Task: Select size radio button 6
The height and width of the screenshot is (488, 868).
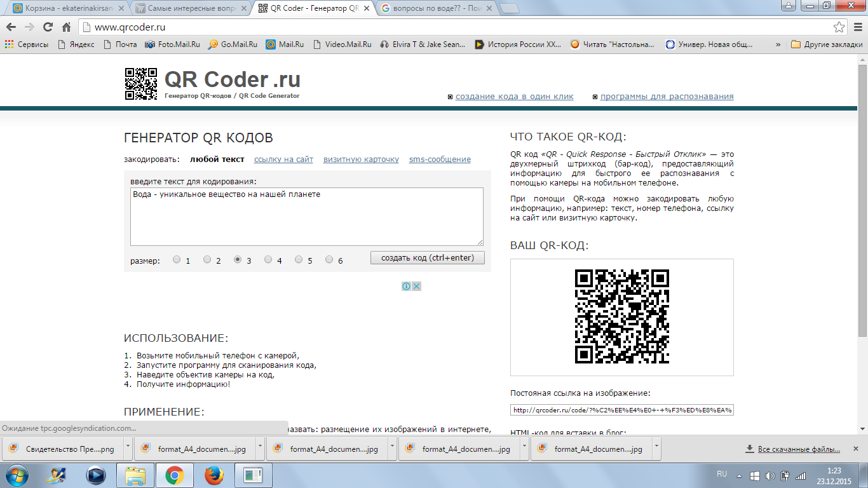Action: 329,260
